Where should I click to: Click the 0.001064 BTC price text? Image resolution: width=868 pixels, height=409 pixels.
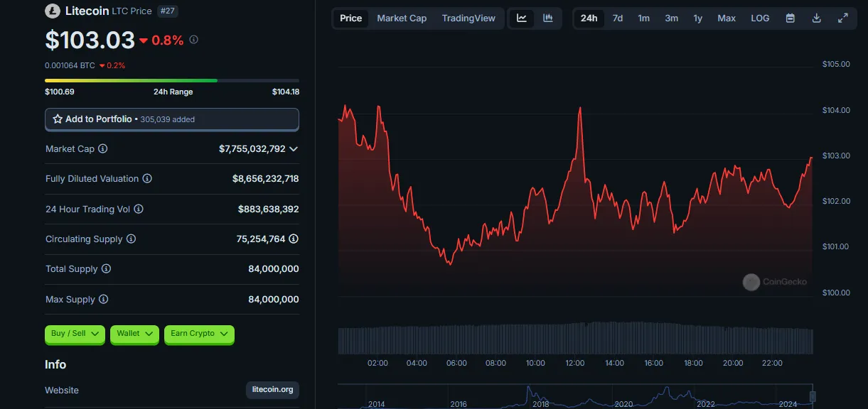(x=70, y=65)
